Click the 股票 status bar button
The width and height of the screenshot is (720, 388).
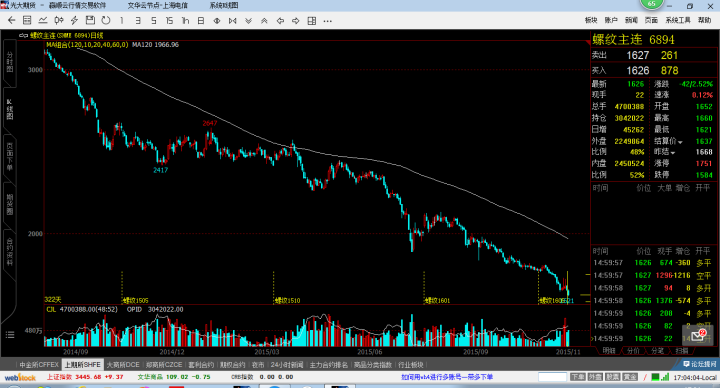(x=613, y=377)
